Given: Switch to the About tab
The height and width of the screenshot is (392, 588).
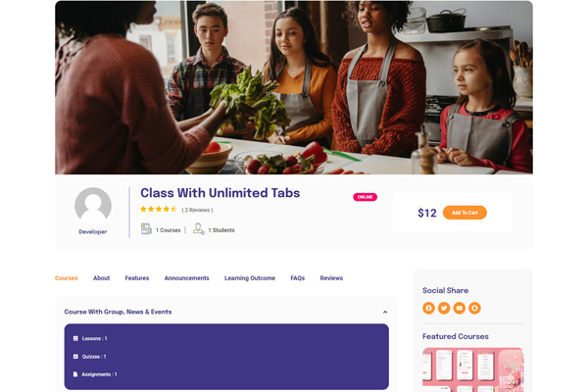Looking at the screenshot, I should point(101,278).
